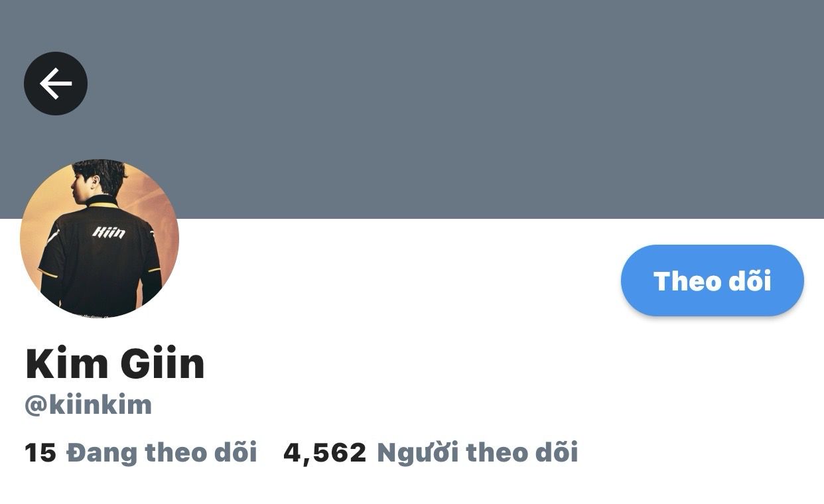Click the white arrow inside dark circle
The height and width of the screenshot is (504, 824).
coord(56,84)
